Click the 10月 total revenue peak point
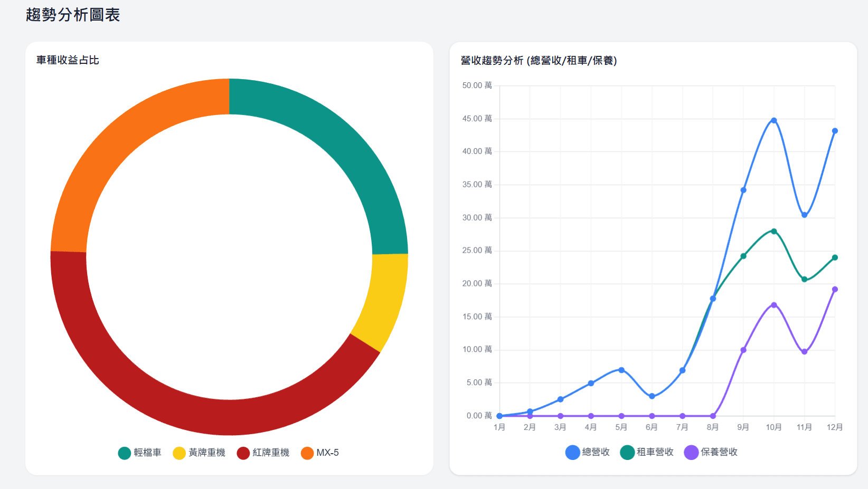This screenshot has width=868, height=489. coord(774,120)
